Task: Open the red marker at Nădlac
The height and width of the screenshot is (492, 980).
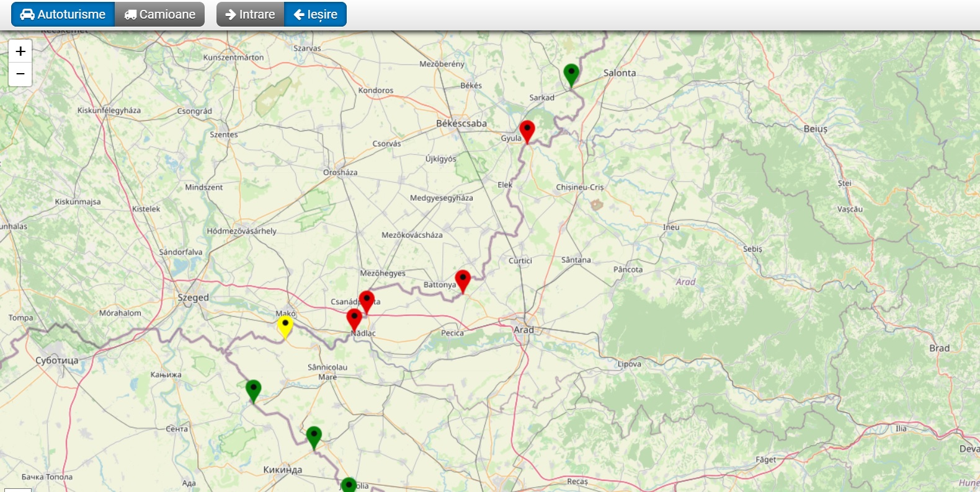Action: (x=354, y=319)
